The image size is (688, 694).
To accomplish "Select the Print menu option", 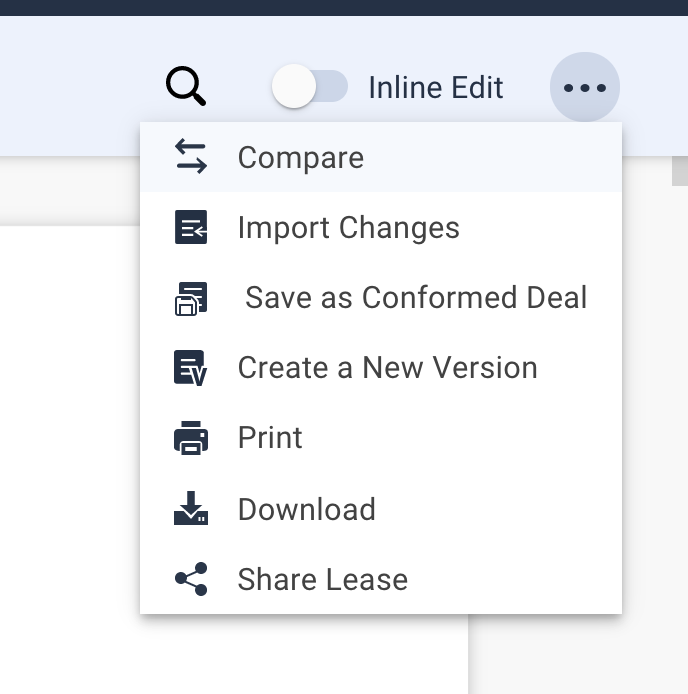I will coord(270,438).
